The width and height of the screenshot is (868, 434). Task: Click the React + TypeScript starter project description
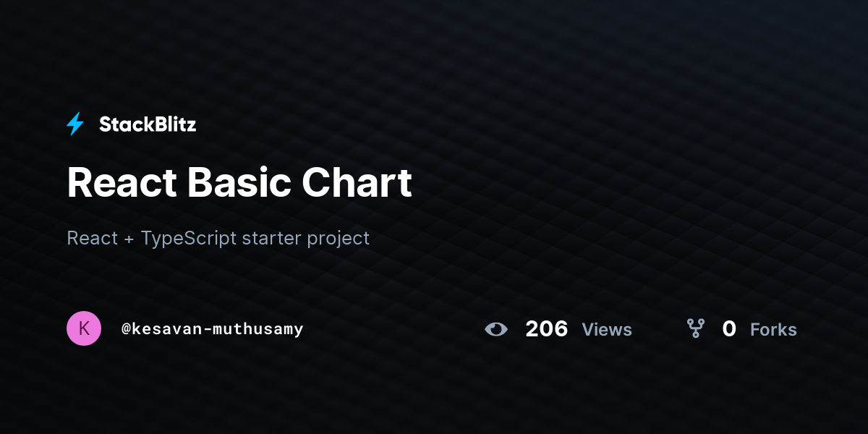pyautogui.click(x=218, y=238)
